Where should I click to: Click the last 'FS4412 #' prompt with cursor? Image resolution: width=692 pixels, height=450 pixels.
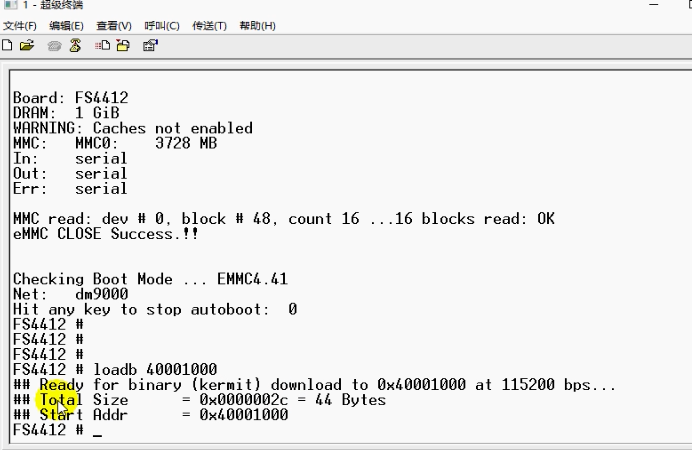(x=57, y=430)
